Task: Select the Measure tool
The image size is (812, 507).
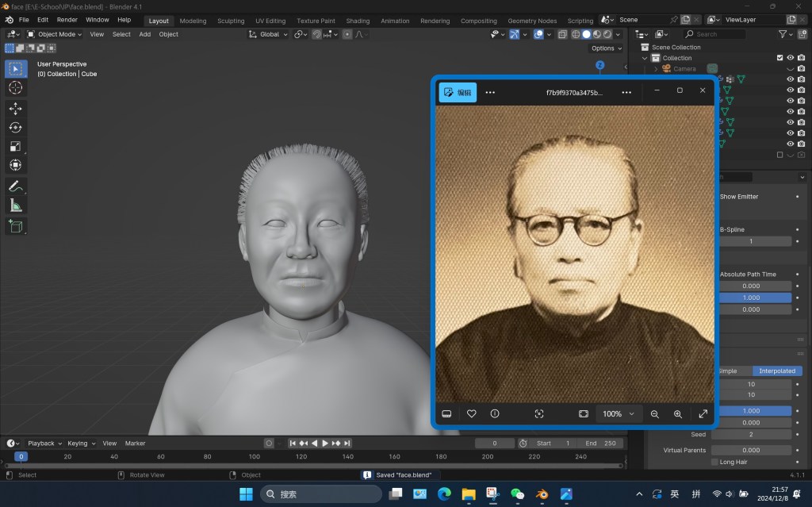Action: pos(15,205)
